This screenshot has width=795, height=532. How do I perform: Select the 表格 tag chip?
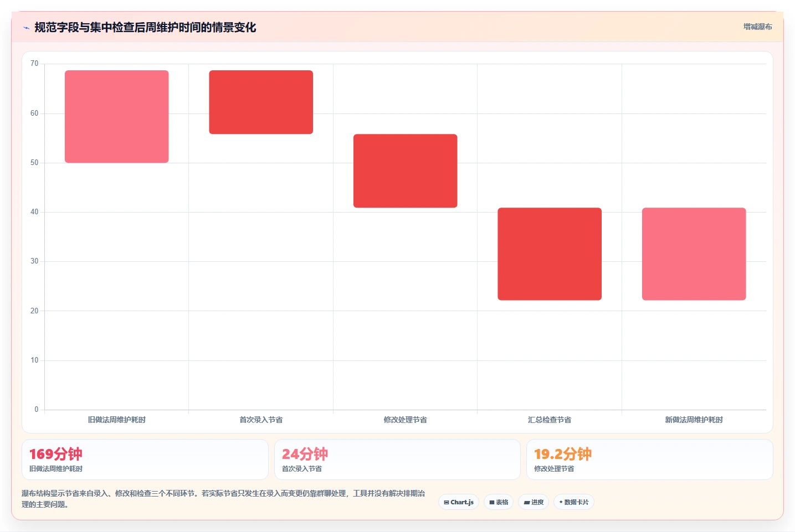(499, 502)
